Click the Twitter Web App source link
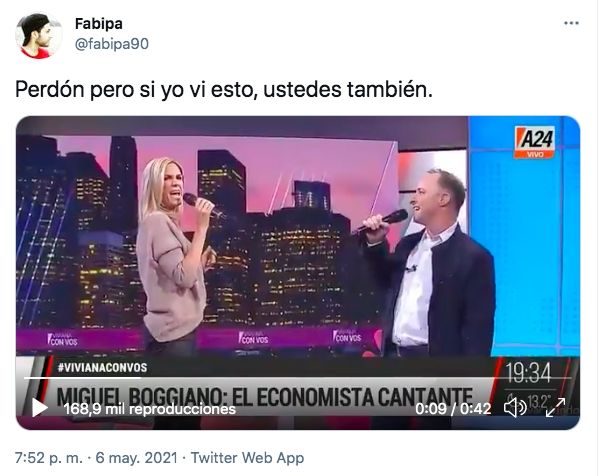Viewport: 599px width, 476px height. (x=247, y=458)
